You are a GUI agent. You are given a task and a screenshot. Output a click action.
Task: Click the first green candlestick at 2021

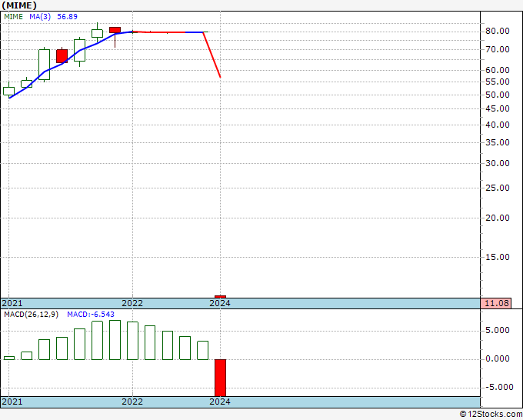tap(8, 91)
